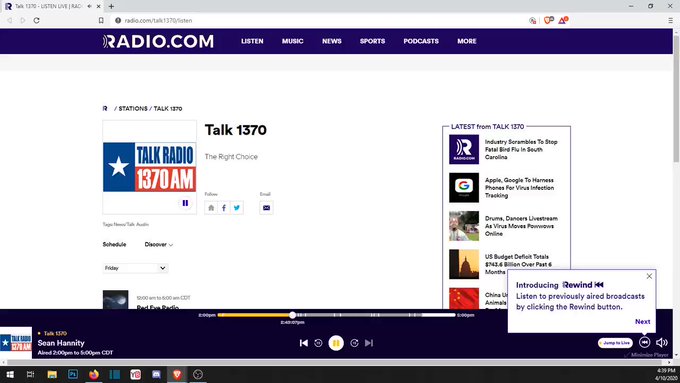Follow Talk 1370 on Twitter

coord(237,208)
